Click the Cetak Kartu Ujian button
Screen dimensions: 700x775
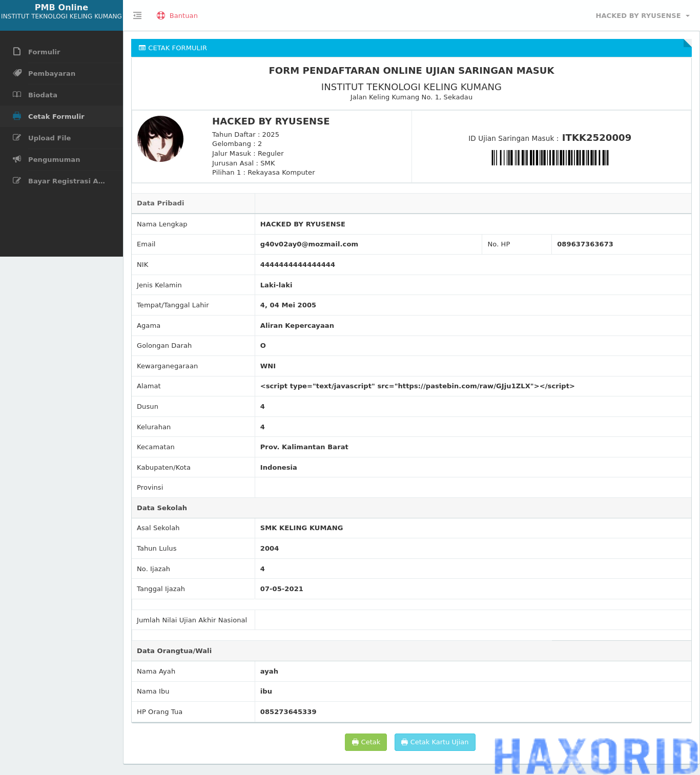point(435,742)
